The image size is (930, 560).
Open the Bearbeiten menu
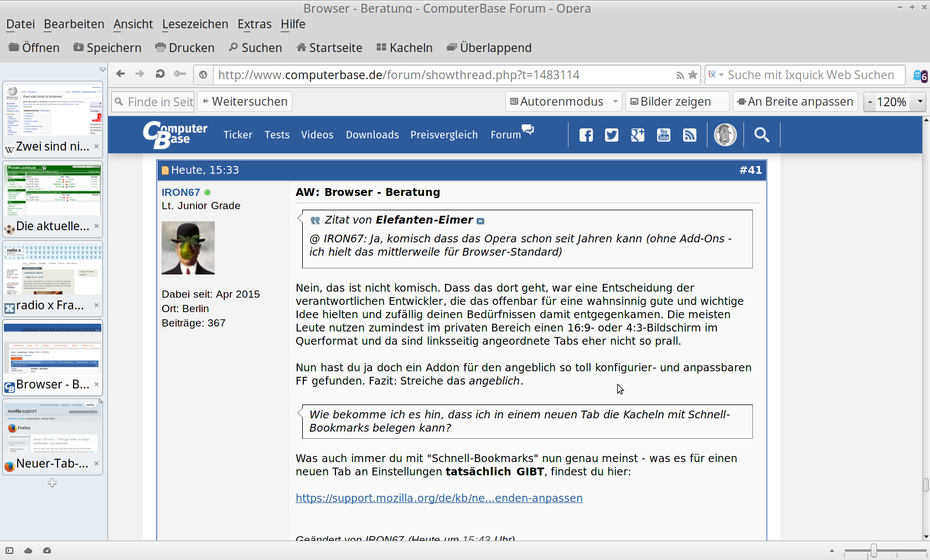coord(74,24)
